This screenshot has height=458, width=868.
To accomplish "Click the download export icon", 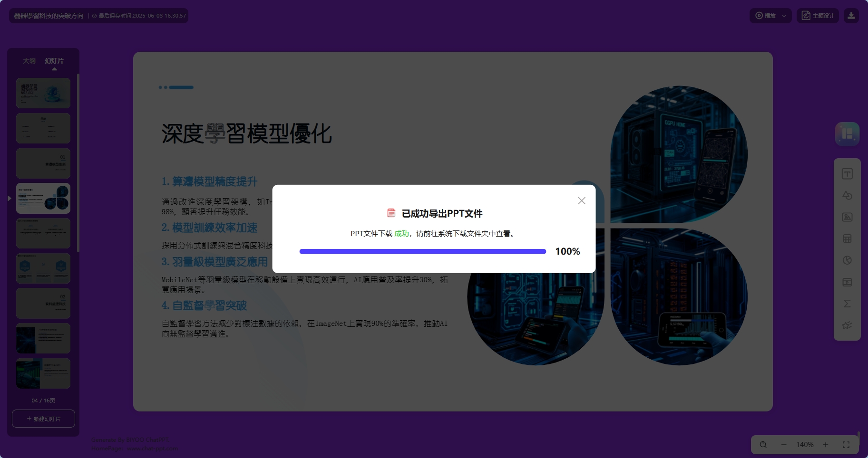I will click(x=851, y=16).
